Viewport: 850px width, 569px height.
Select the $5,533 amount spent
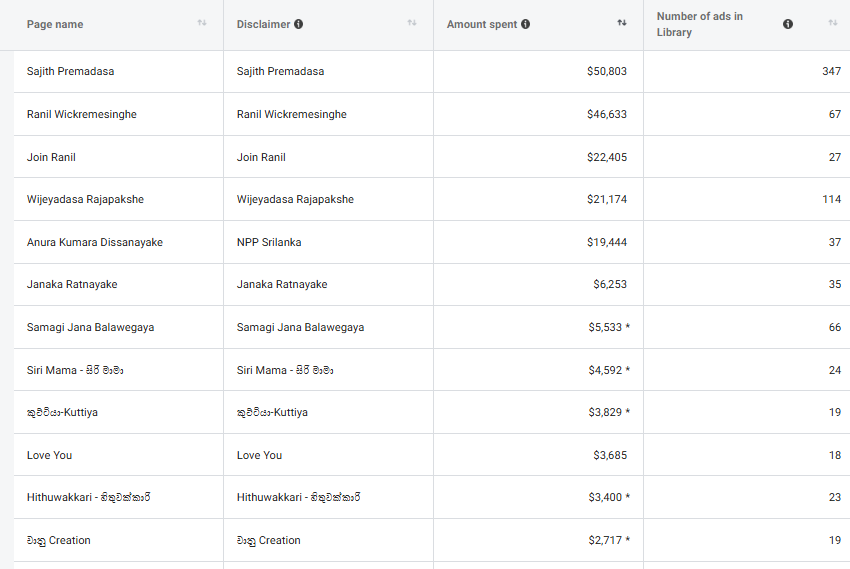605,327
